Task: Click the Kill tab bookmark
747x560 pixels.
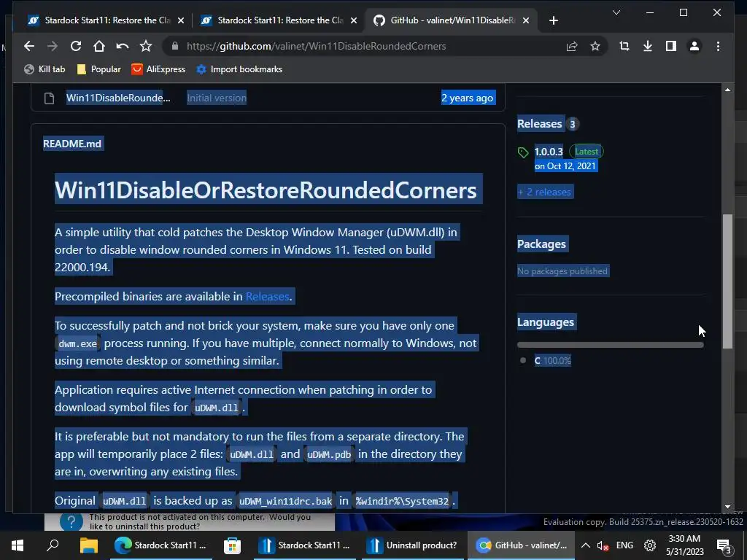Action: pyautogui.click(x=44, y=69)
